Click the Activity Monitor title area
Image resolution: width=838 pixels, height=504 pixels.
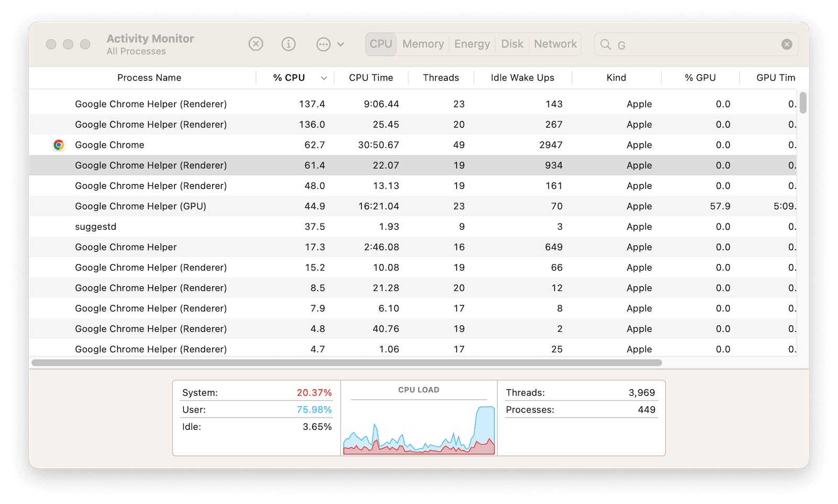(x=150, y=44)
